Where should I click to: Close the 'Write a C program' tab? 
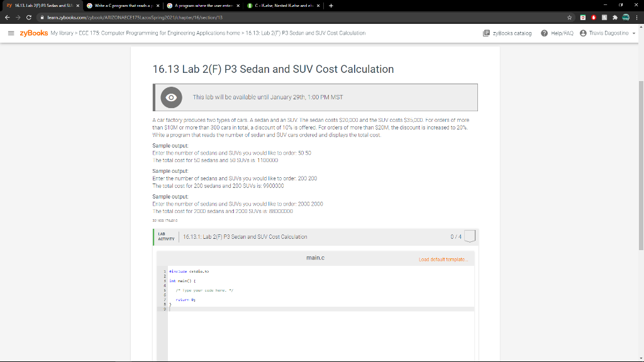pyautogui.click(x=158, y=6)
